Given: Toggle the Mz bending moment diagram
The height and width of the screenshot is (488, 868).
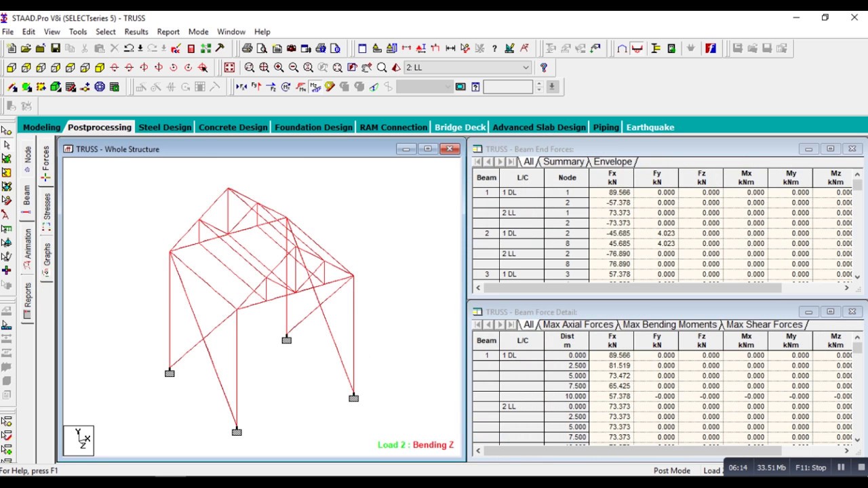Looking at the screenshot, I should pyautogui.click(x=315, y=87).
